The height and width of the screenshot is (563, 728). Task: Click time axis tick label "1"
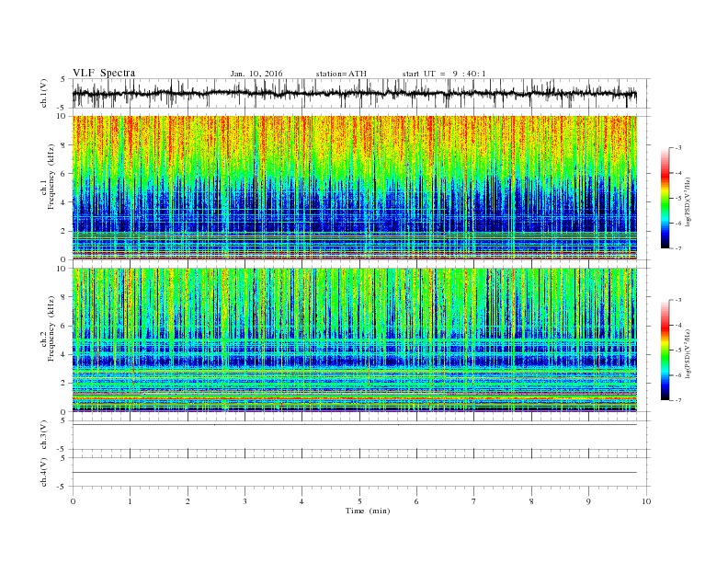click(x=130, y=501)
